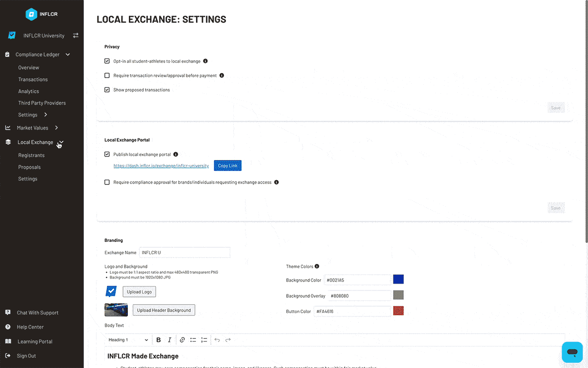Show info for publish local exchange portal
This screenshot has height=368, width=588.
click(x=176, y=155)
